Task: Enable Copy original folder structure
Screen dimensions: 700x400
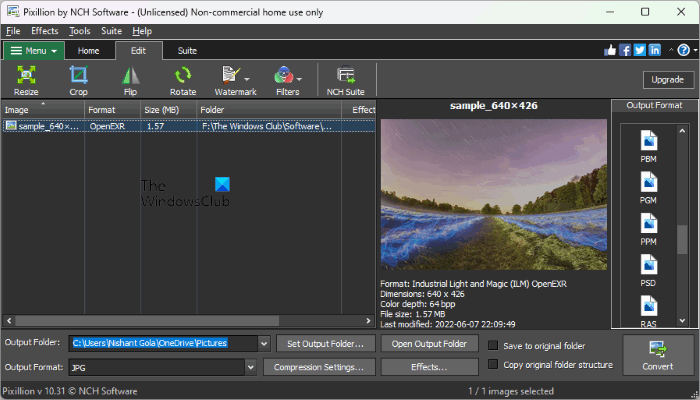Action: pos(493,364)
